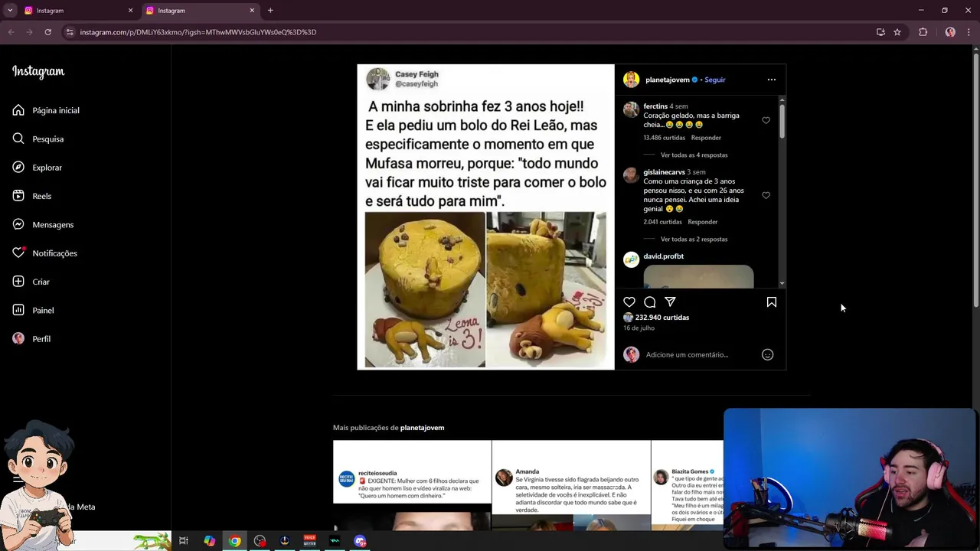View 13.486 curtidas on the ferctins comment
Screen dimensions: 980x551
[x=664, y=138]
